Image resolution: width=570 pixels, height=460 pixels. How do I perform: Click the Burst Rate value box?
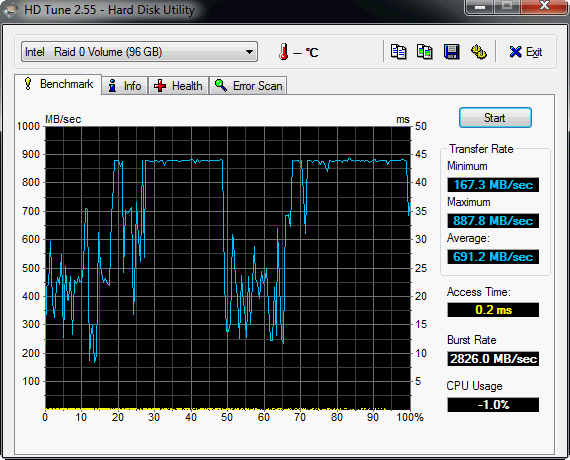(x=493, y=359)
